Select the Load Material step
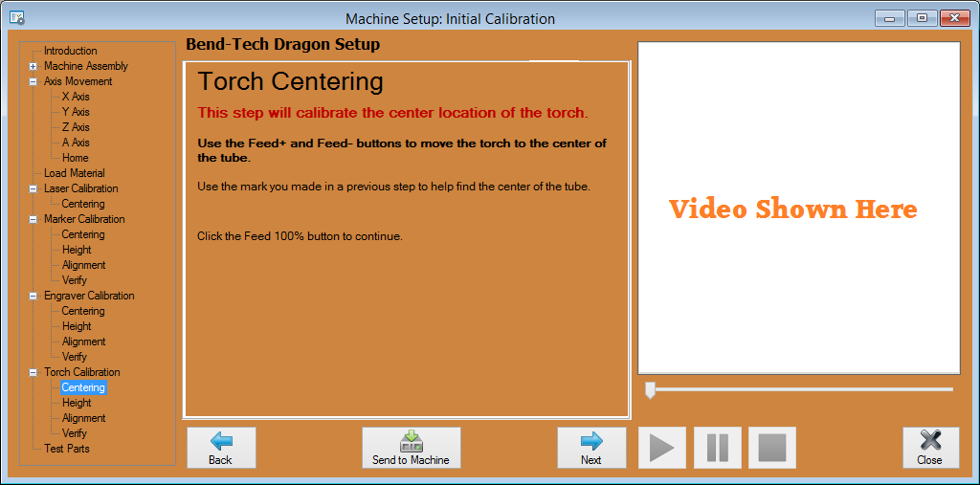This screenshot has height=485, width=980. pos(75,173)
